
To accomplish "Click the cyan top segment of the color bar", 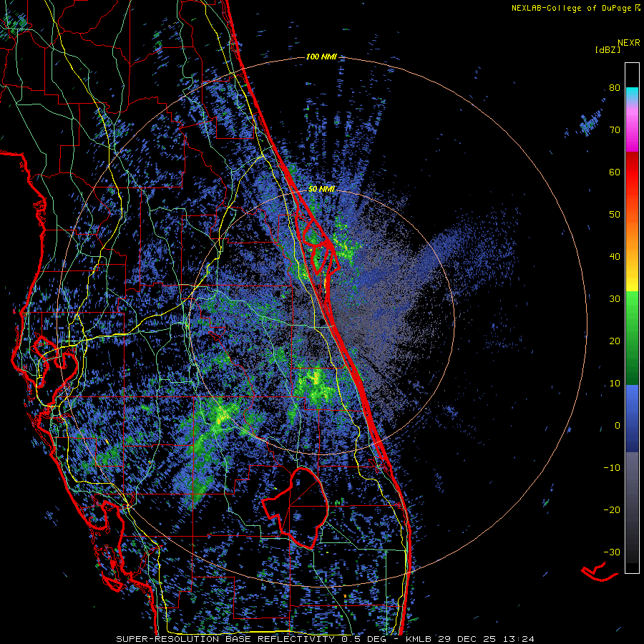I will (x=632, y=94).
